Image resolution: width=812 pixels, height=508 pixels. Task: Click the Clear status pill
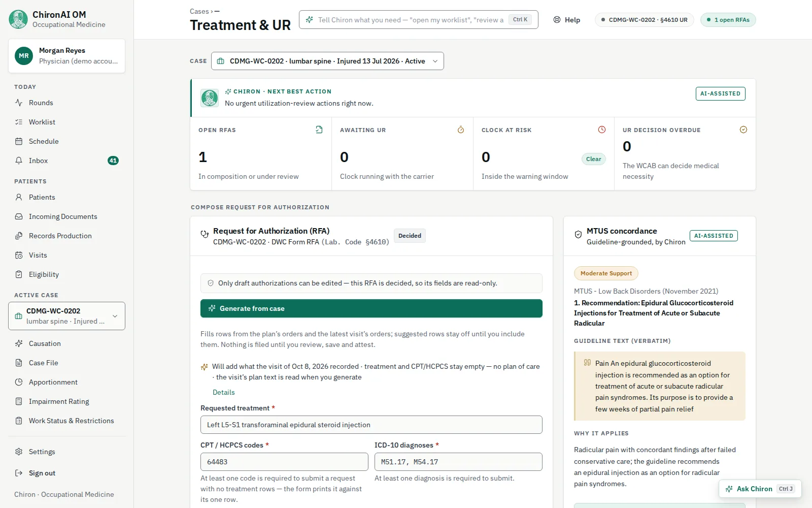pos(593,159)
